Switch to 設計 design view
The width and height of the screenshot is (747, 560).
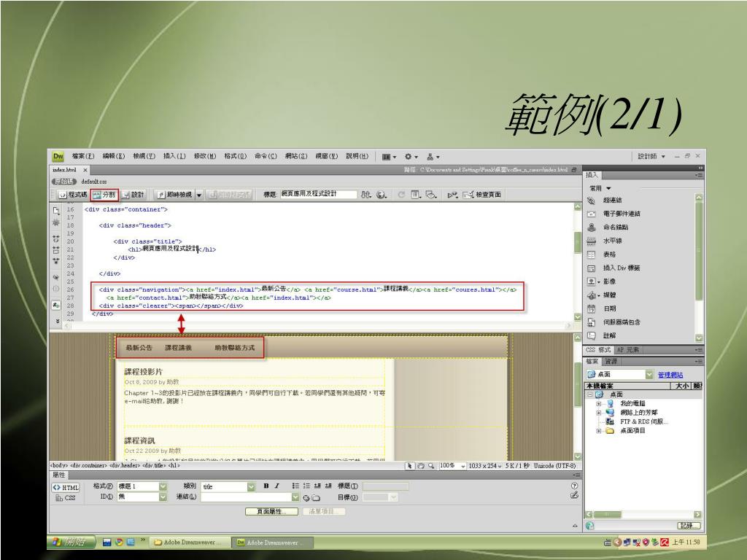pyautogui.click(x=133, y=195)
